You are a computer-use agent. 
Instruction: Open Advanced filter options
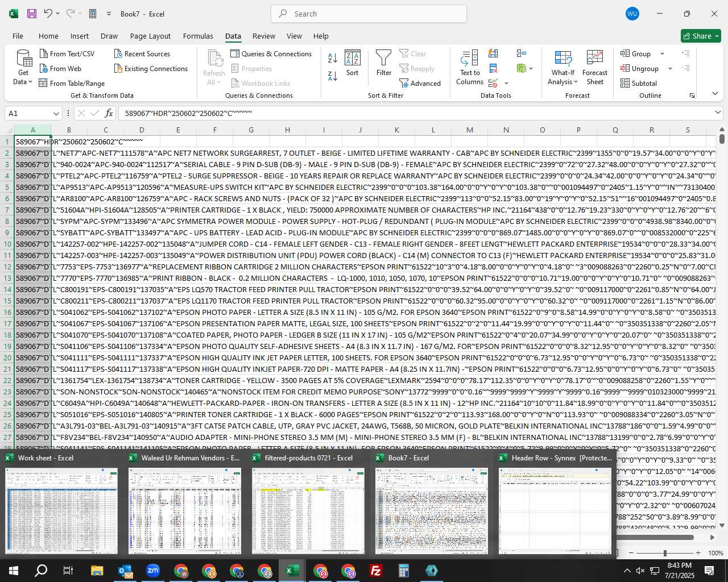pos(420,83)
